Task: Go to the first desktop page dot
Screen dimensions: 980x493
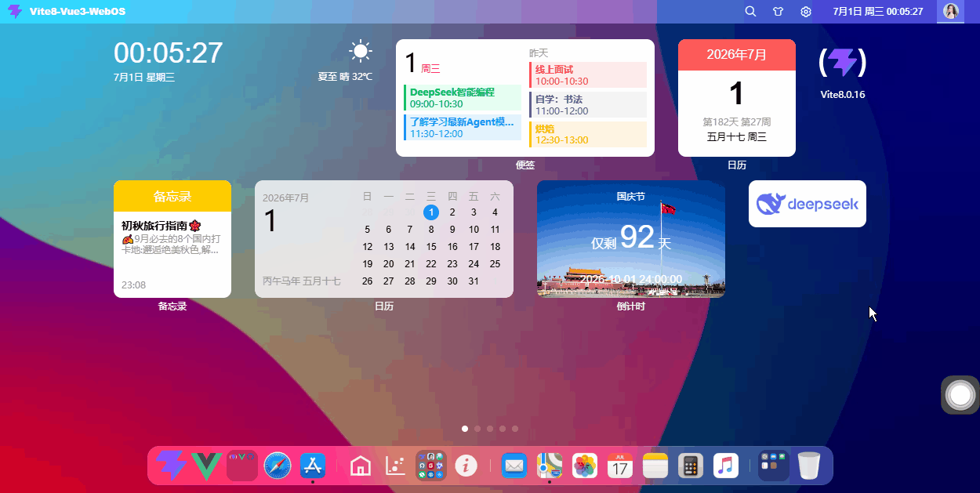Action: point(465,429)
